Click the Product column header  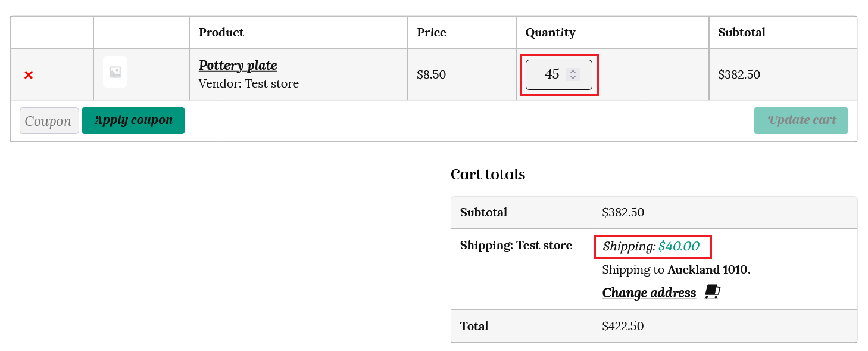tap(221, 33)
